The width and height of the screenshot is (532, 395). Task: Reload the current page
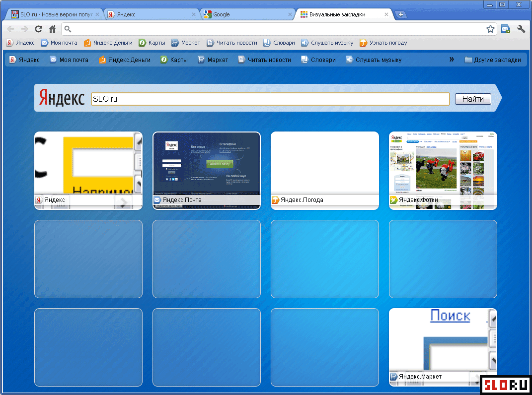(39, 29)
